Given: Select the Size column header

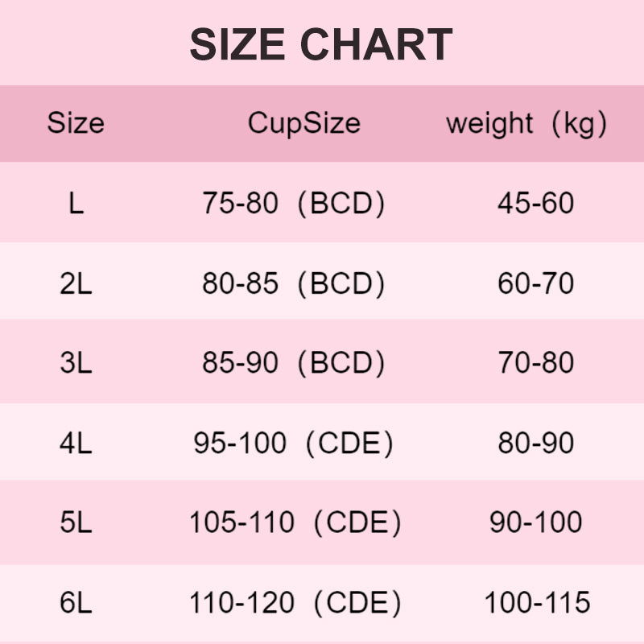Looking at the screenshot, I should 76,123.
